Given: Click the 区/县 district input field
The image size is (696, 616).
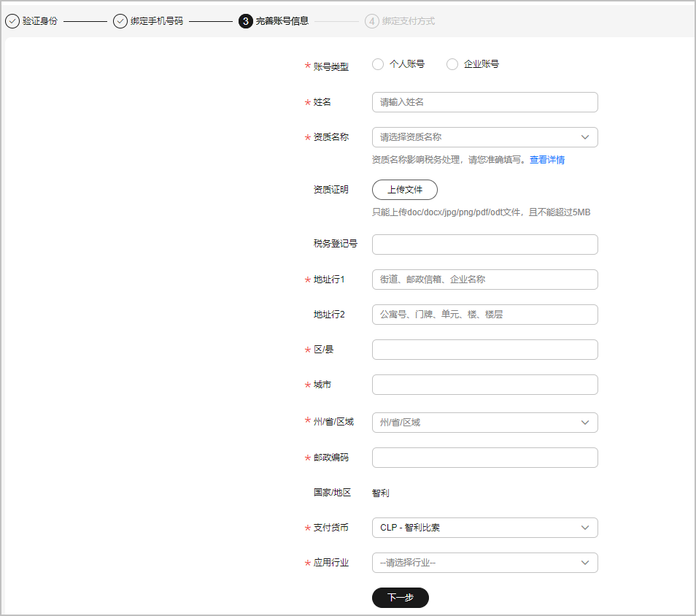Looking at the screenshot, I should click(x=484, y=350).
